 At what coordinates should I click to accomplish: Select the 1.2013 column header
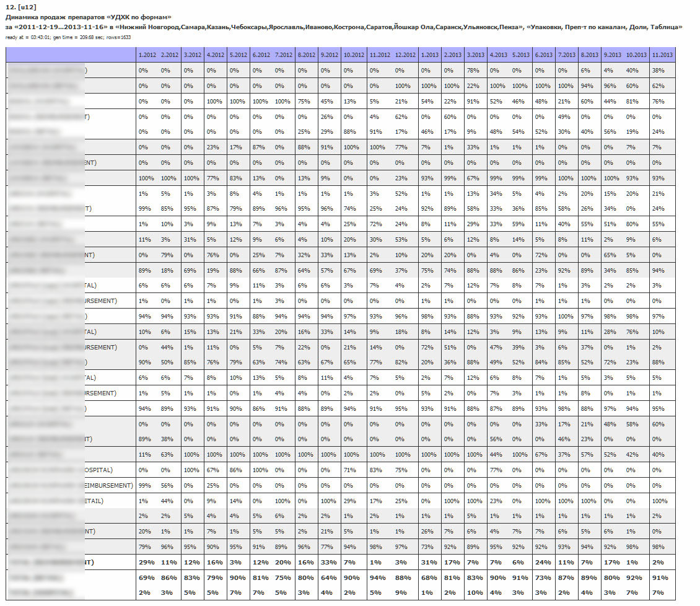click(430, 55)
